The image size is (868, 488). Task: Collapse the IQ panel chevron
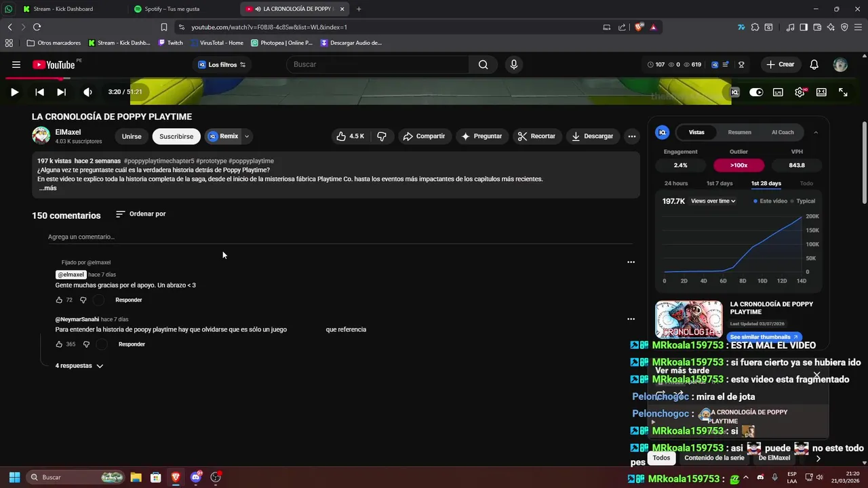(816, 132)
